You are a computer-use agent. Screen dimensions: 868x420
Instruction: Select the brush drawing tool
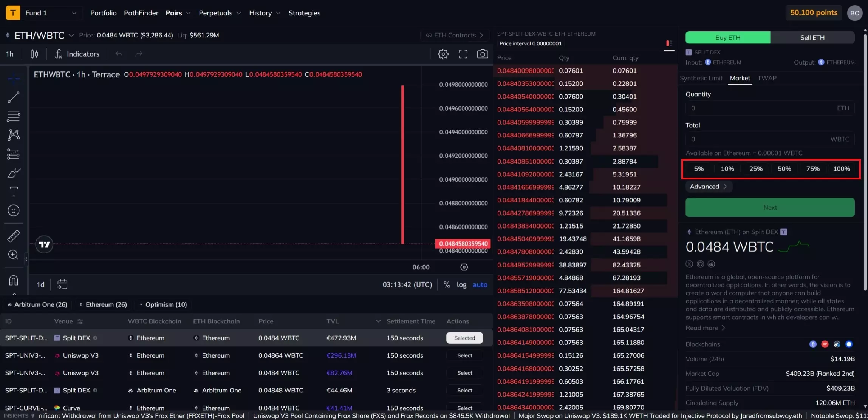point(14,173)
